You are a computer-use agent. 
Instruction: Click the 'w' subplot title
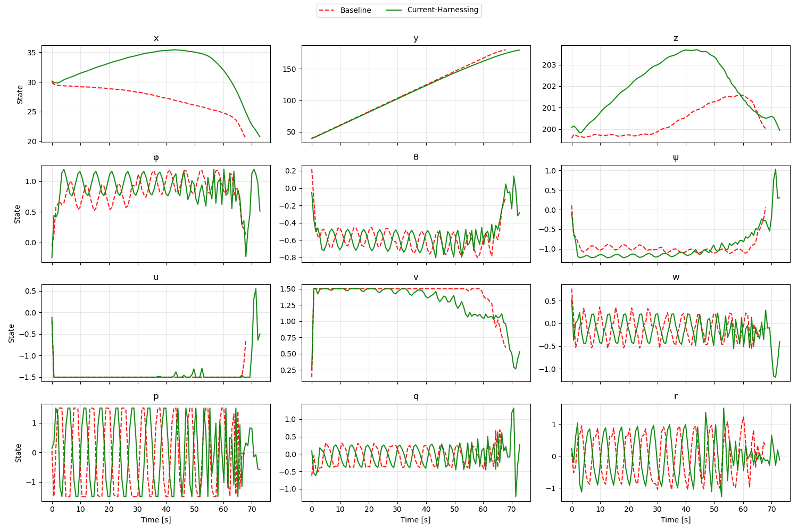[x=676, y=277]
